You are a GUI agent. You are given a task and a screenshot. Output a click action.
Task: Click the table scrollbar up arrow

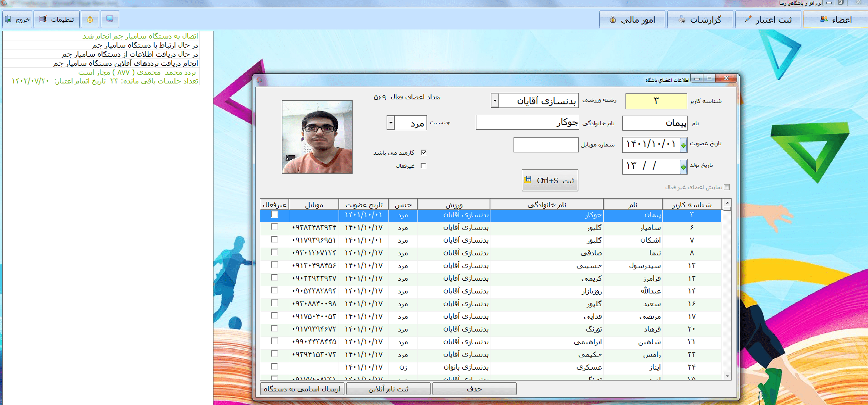(x=727, y=203)
